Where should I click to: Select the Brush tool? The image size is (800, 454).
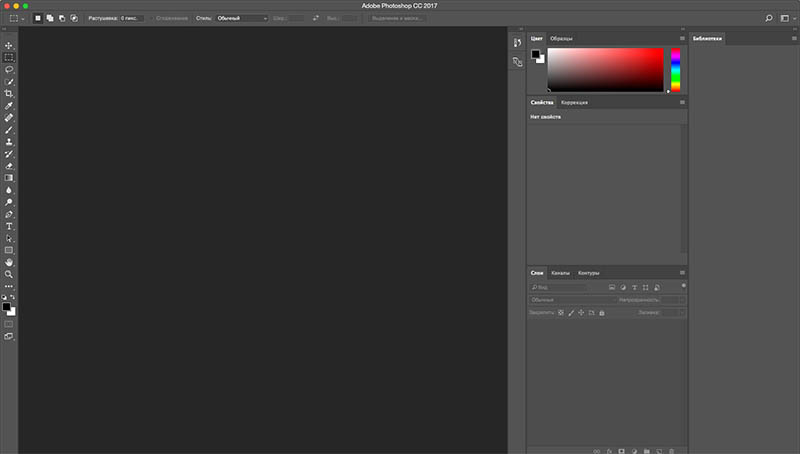(x=9, y=130)
